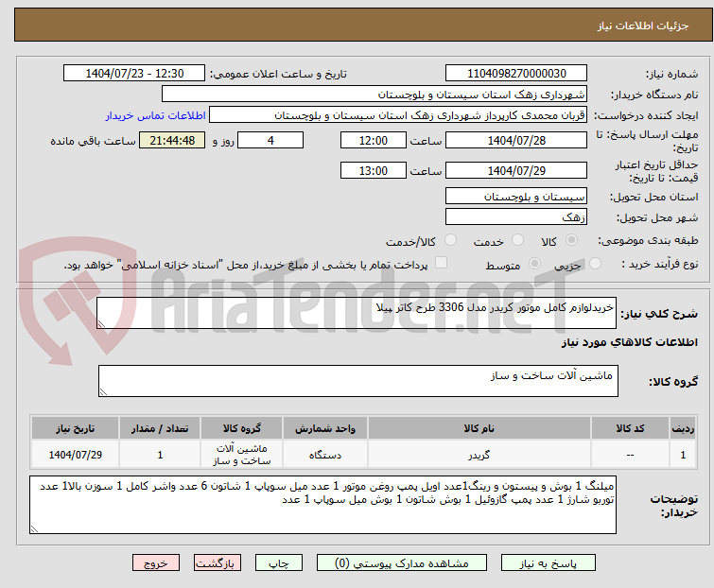The width and height of the screenshot is (714, 588).
Task: Click the validity time field 13:00
Action: (x=374, y=171)
